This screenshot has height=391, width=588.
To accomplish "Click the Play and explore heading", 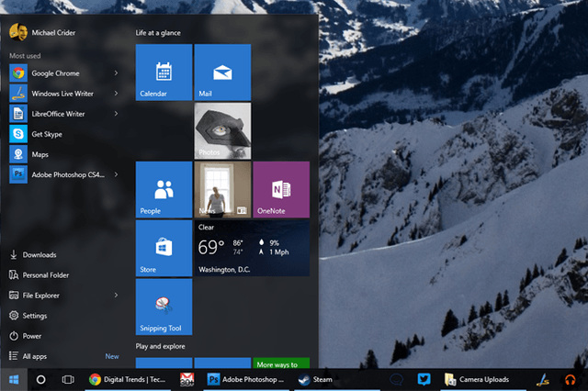I will tap(160, 346).
